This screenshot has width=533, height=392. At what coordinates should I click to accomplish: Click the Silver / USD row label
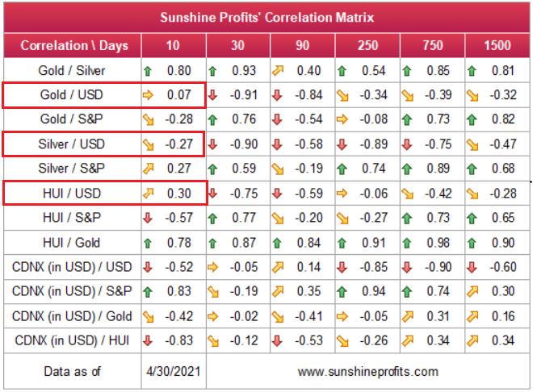click(x=73, y=144)
